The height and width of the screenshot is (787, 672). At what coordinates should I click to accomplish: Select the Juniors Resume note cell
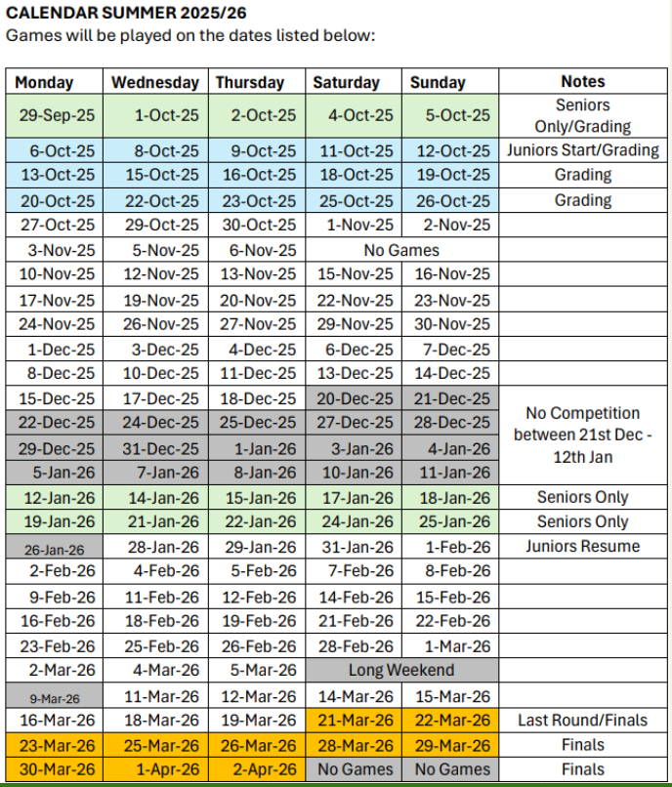click(x=583, y=547)
